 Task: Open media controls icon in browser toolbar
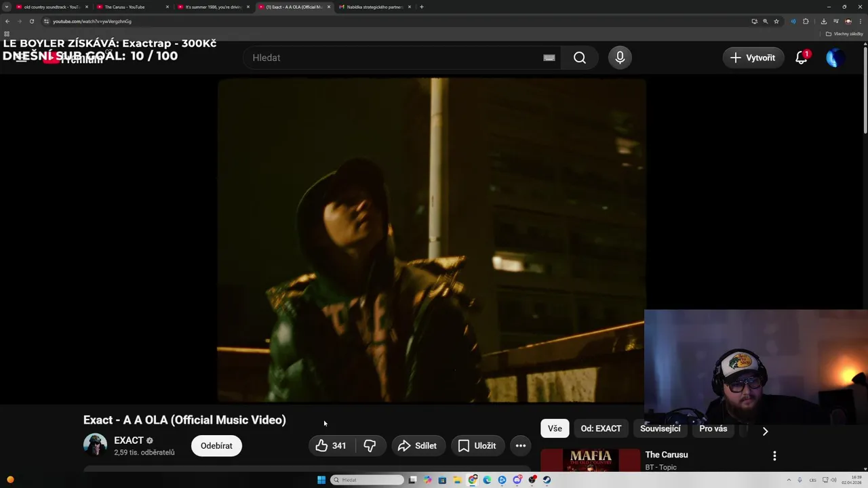836,21
